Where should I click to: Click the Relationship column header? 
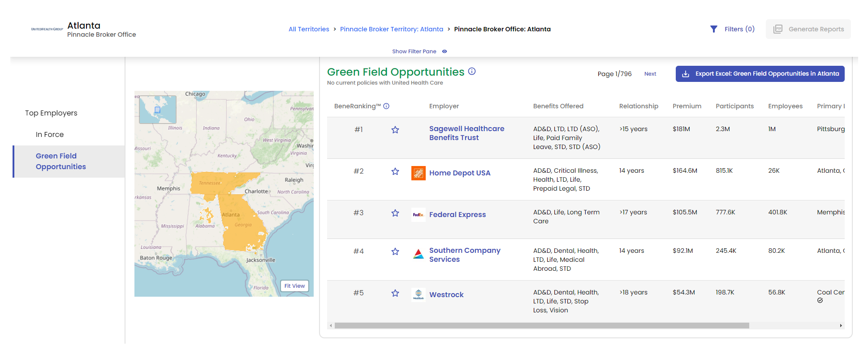639,106
